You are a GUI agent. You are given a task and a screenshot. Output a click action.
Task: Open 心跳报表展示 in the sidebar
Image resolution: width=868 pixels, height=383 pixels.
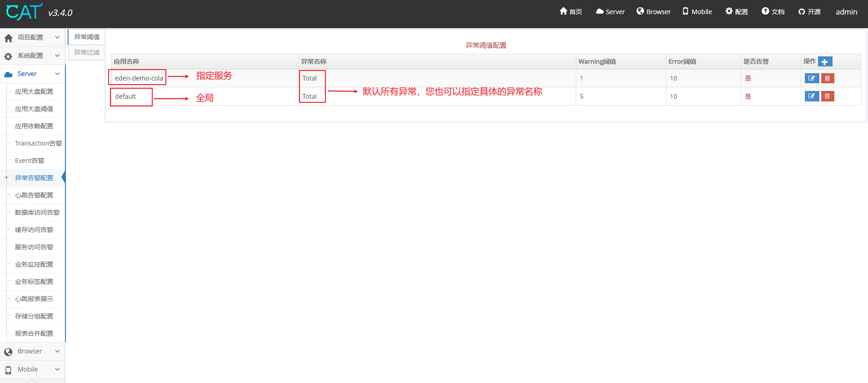coord(34,299)
